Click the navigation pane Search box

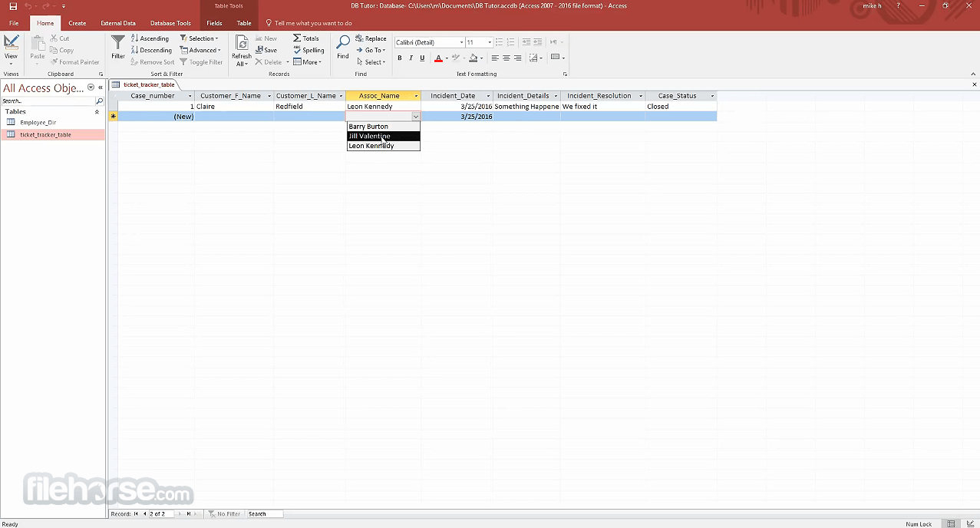tap(48, 101)
